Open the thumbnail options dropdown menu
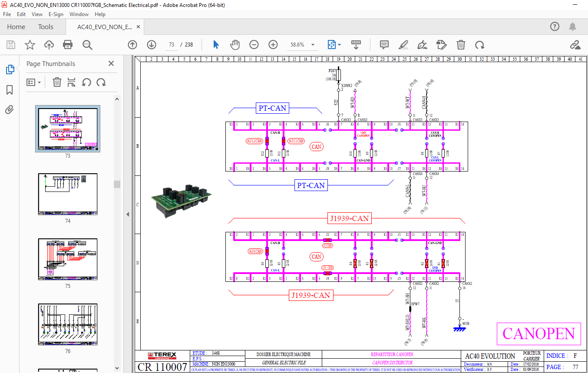588x373 pixels. (33, 82)
